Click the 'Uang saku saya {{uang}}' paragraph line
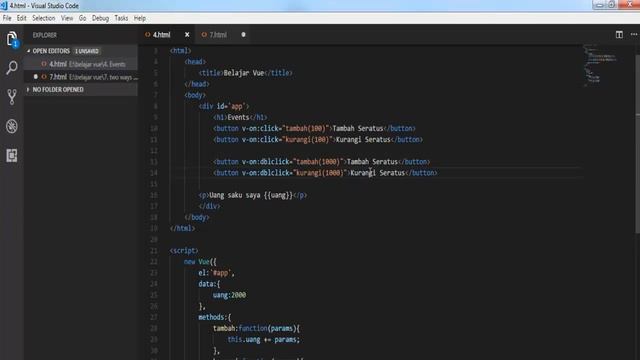 click(253, 195)
